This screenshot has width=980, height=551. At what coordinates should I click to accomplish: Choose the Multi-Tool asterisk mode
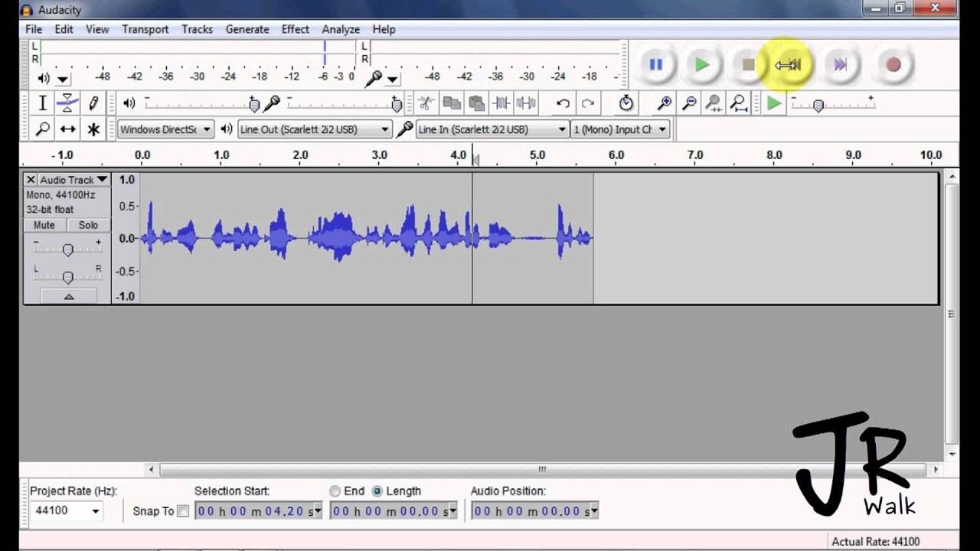point(93,129)
